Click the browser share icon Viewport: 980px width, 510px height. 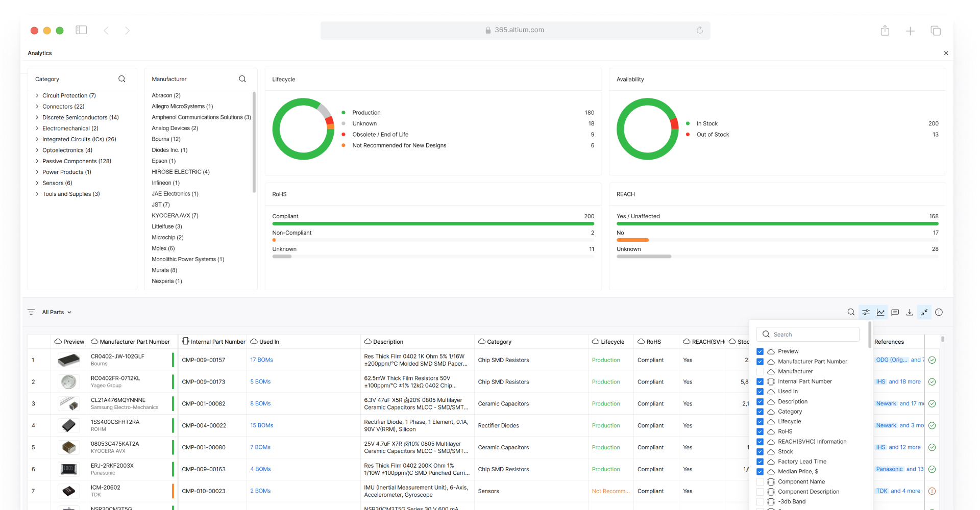point(885,31)
